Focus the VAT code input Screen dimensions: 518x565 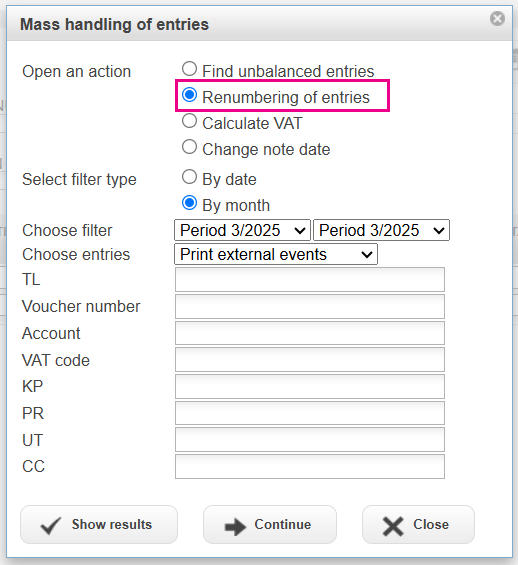tap(310, 360)
